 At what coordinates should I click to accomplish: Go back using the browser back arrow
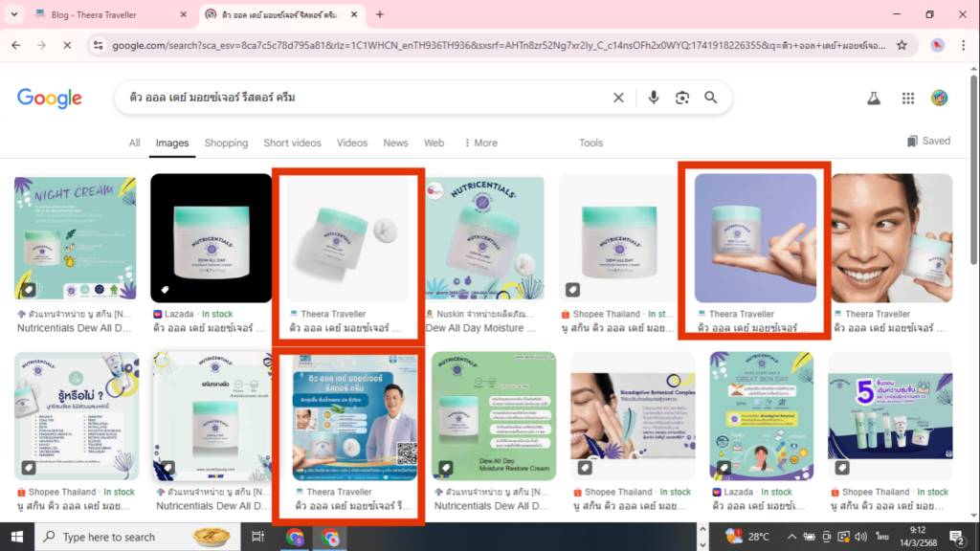(15, 43)
